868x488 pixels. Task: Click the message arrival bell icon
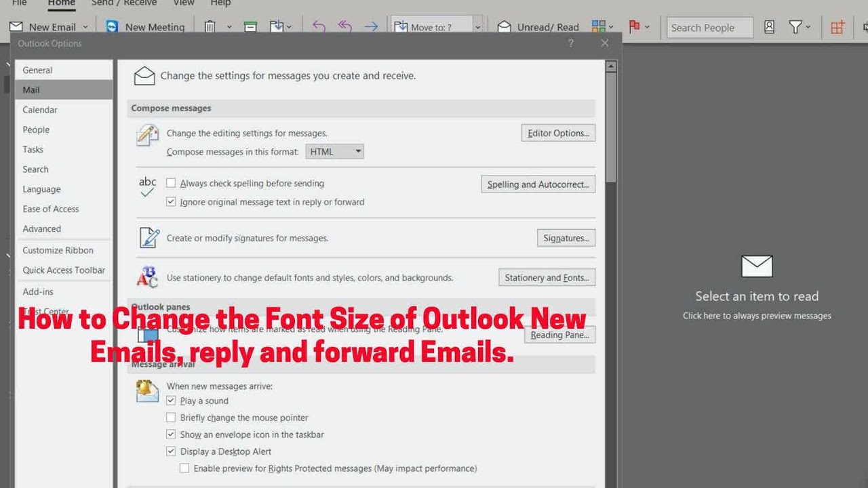click(147, 391)
